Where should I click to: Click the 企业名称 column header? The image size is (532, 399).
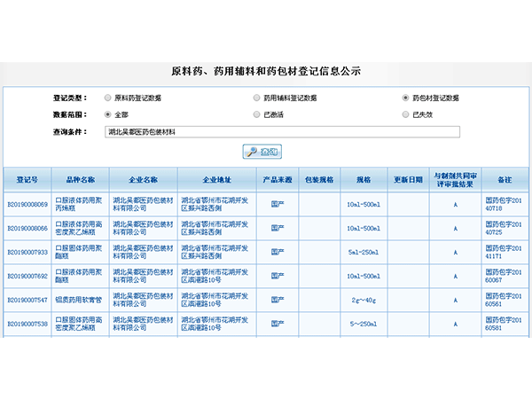(144, 179)
